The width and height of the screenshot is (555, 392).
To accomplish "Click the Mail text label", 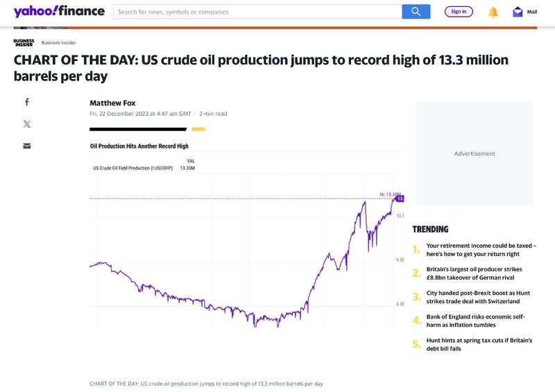I will pyautogui.click(x=532, y=12).
